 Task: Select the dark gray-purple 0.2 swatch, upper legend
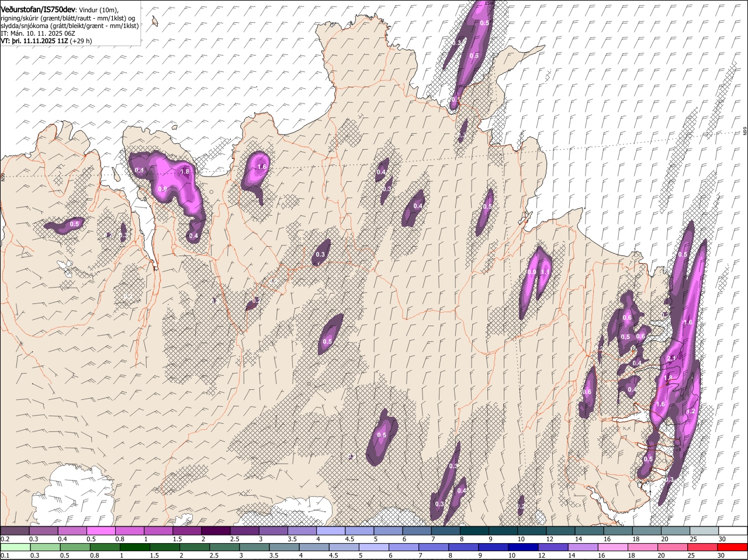(x=15, y=530)
